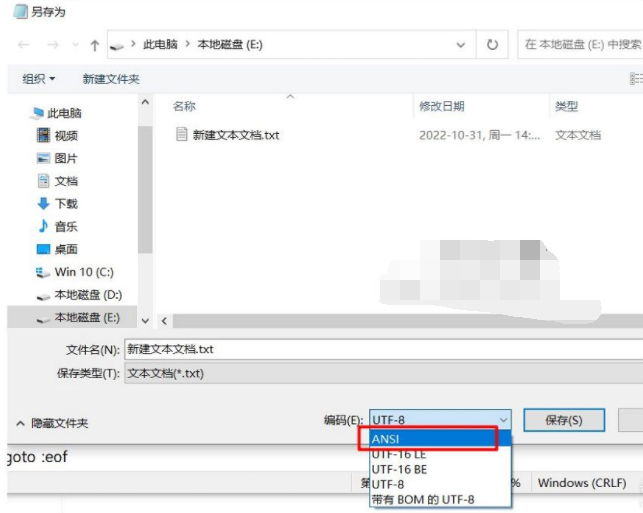Image resolution: width=643 pixels, height=513 pixels.
Task: Choose UTF-16 BE encoding option
Action: (440, 469)
